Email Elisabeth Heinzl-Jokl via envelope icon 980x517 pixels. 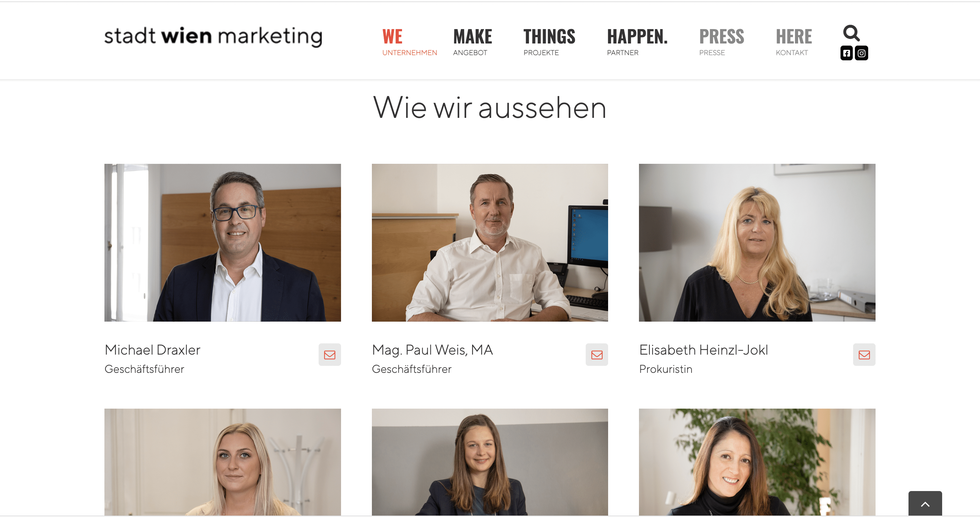864,355
